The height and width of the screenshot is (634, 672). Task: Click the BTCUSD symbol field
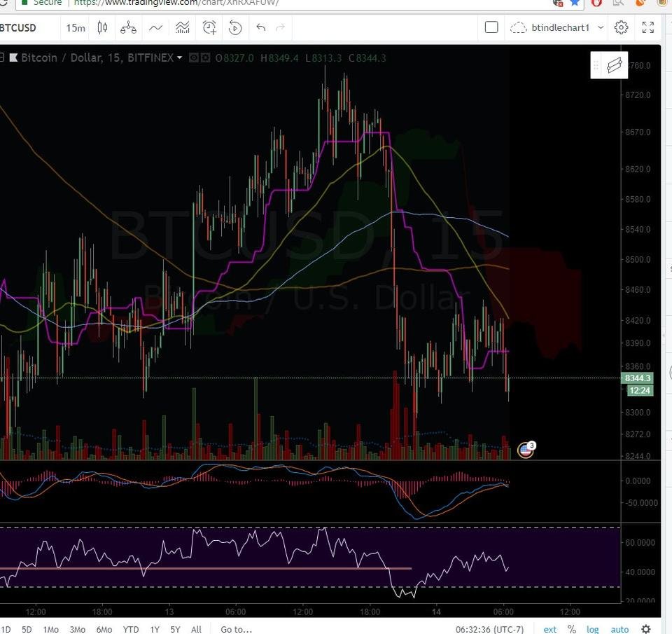[x=18, y=28]
